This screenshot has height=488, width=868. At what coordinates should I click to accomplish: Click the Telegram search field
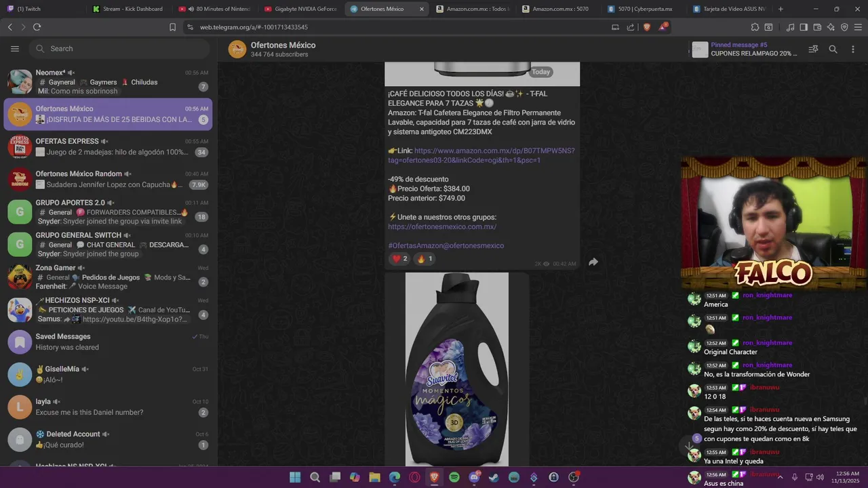[120, 49]
